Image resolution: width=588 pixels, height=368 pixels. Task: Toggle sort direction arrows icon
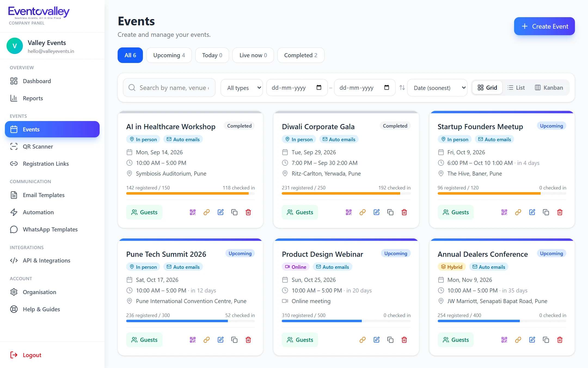402,88
